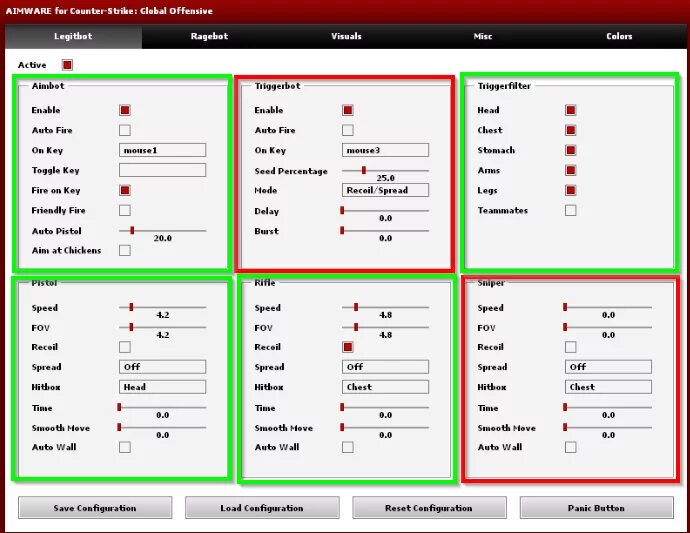690x533 pixels.
Task: Click the Rifle Speed slider
Action: point(385,307)
